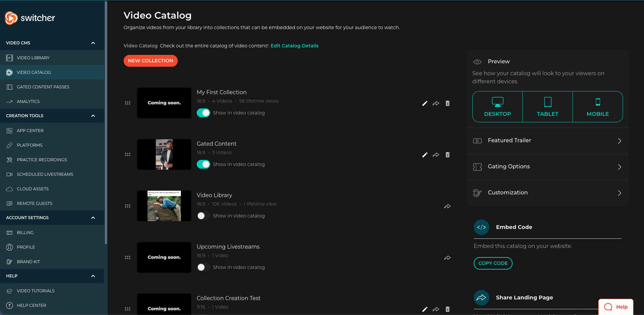
Task: Click '106 Videos' text
Action: [x=224, y=204]
